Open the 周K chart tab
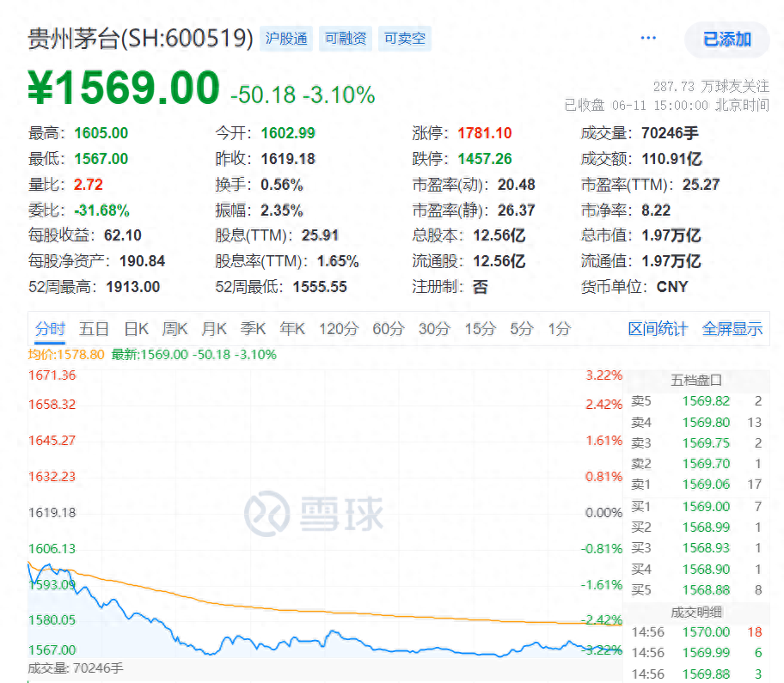The height and width of the screenshot is (683, 784). tap(175, 329)
